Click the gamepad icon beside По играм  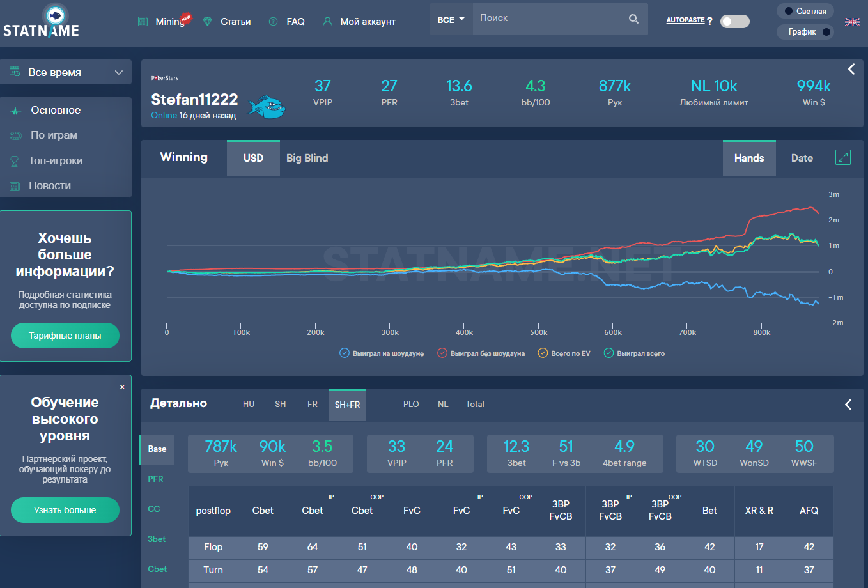coord(15,135)
